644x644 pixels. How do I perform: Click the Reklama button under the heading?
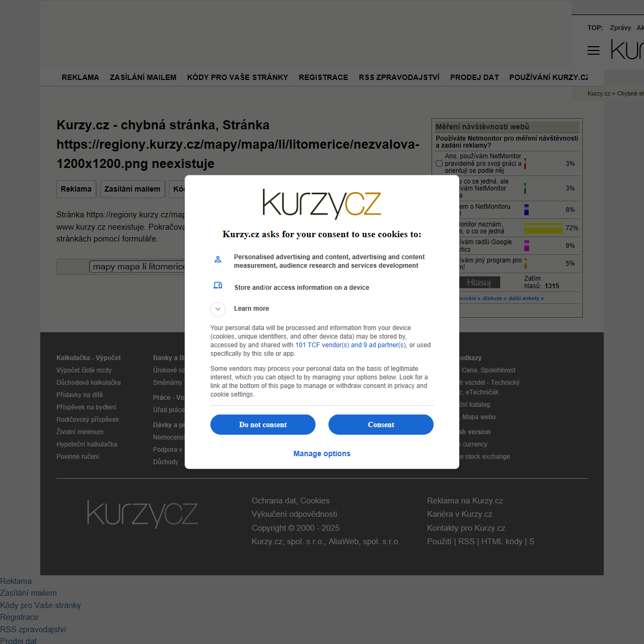(76, 189)
